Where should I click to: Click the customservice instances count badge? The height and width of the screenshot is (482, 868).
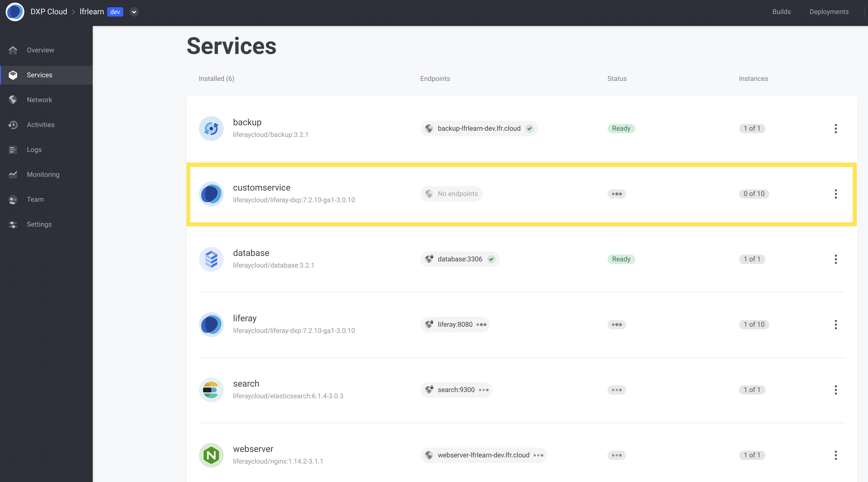pyautogui.click(x=753, y=193)
